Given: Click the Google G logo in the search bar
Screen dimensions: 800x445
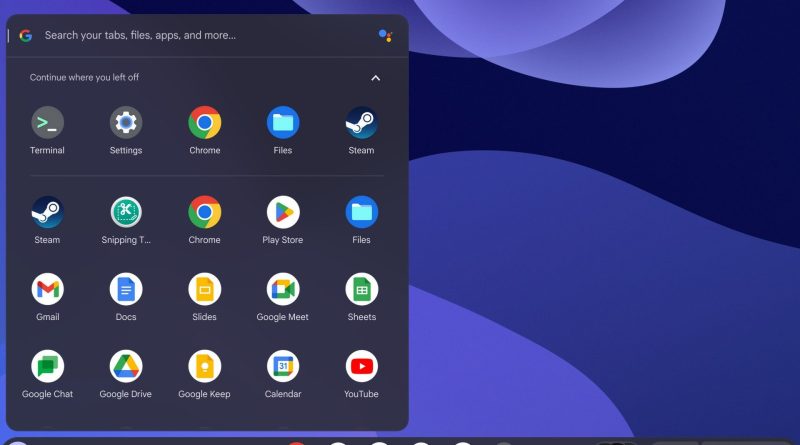Looking at the screenshot, I should 26,35.
